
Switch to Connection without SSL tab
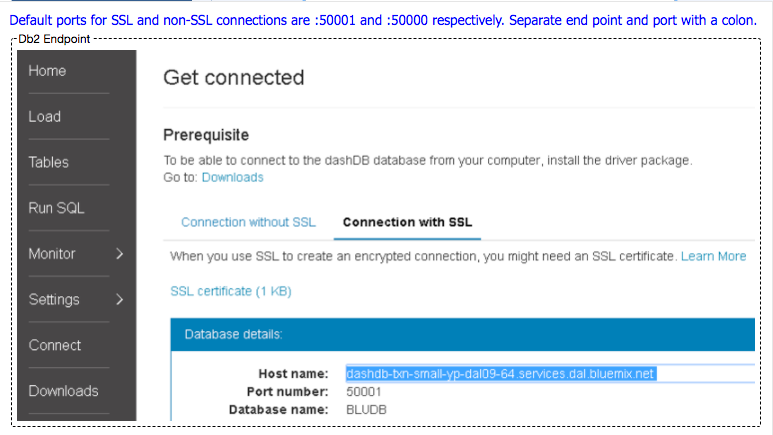(248, 222)
